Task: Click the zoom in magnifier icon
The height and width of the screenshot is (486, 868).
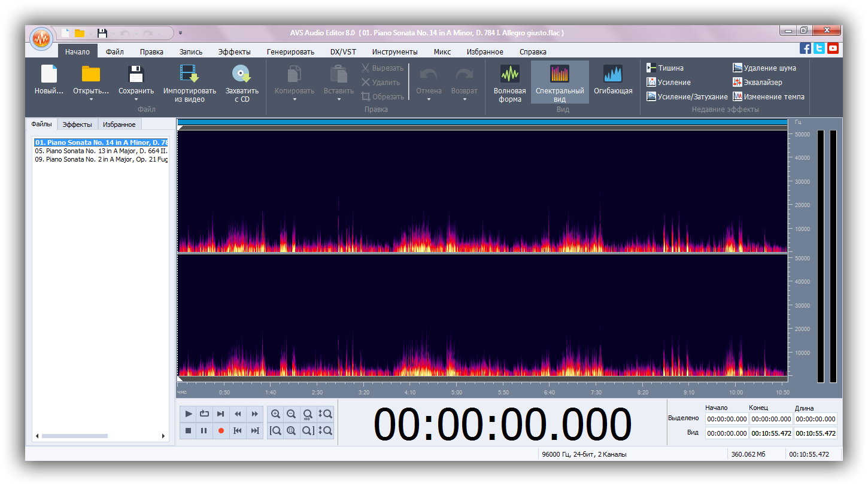Action: point(275,414)
